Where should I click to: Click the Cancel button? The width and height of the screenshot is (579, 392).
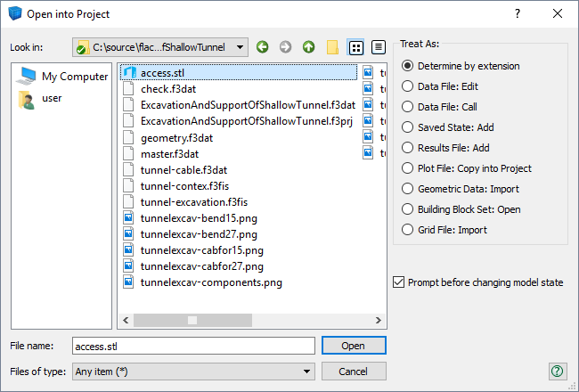point(353,372)
